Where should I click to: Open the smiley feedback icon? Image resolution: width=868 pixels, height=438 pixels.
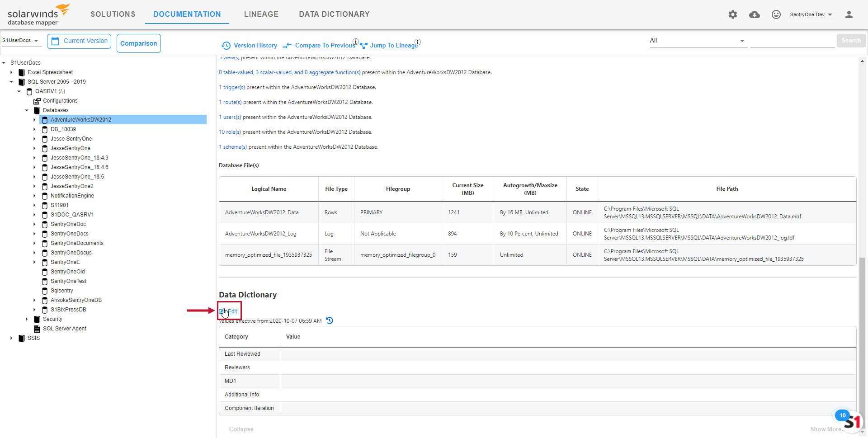coord(776,14)
